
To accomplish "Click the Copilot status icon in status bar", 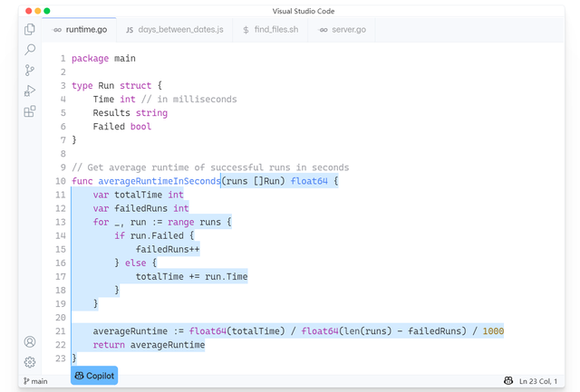I will click(x=508, y=381).
